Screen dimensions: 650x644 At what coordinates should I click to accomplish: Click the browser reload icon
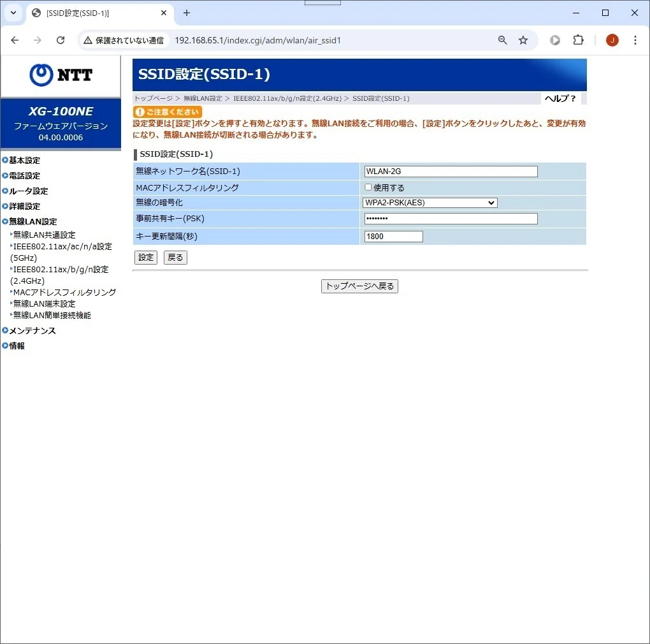61,40
